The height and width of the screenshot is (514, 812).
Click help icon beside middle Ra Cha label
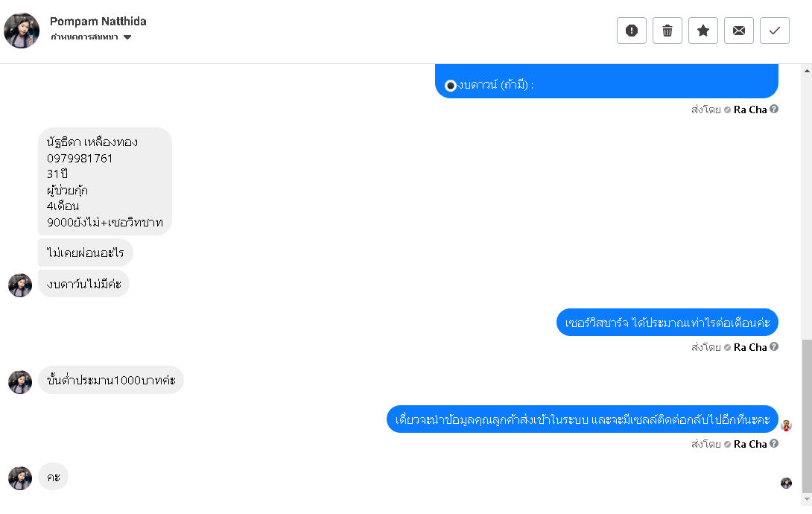(x=774, y=347)
